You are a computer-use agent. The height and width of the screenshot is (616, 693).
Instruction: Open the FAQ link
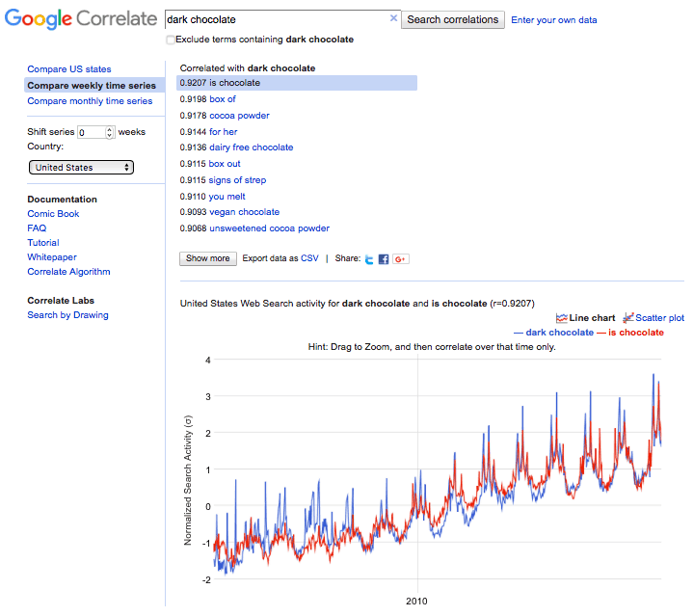tap(37, 228)
